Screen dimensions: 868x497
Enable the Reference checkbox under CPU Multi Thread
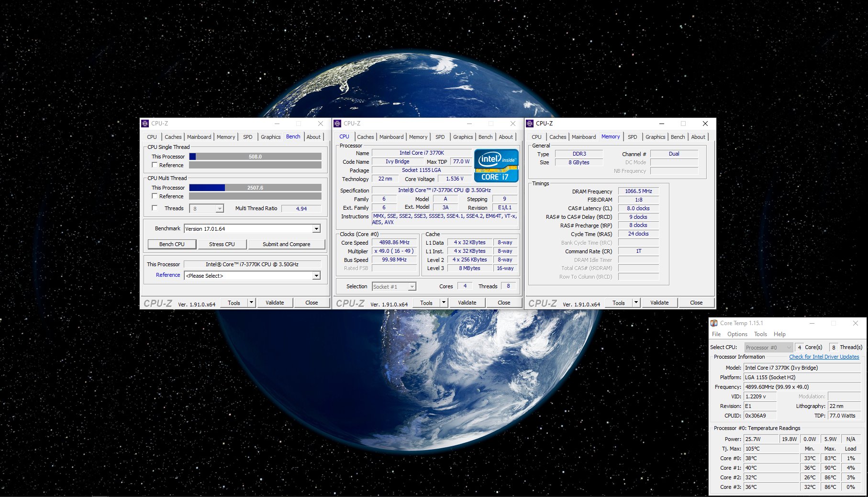point(155,196)
